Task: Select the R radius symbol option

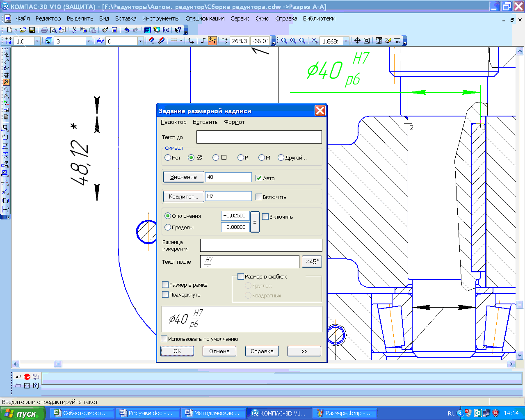Action: [x=241, y=157]
